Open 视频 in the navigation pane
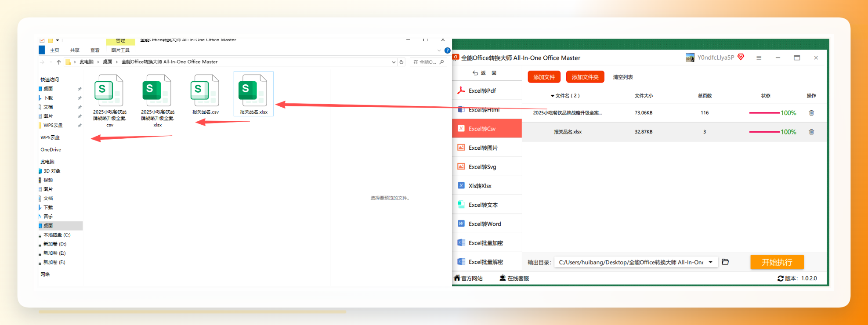The width and height of the screenshot is (868, 325). pos(48,180)
